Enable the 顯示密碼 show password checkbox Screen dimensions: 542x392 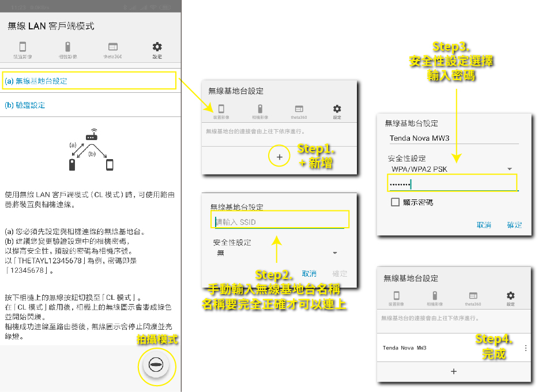pos(396,202)
